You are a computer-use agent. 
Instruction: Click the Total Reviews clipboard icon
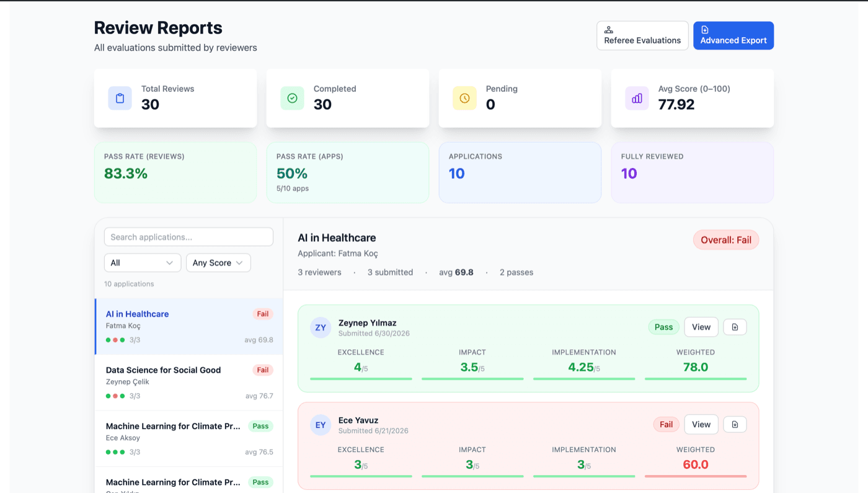tap(120, 98)
